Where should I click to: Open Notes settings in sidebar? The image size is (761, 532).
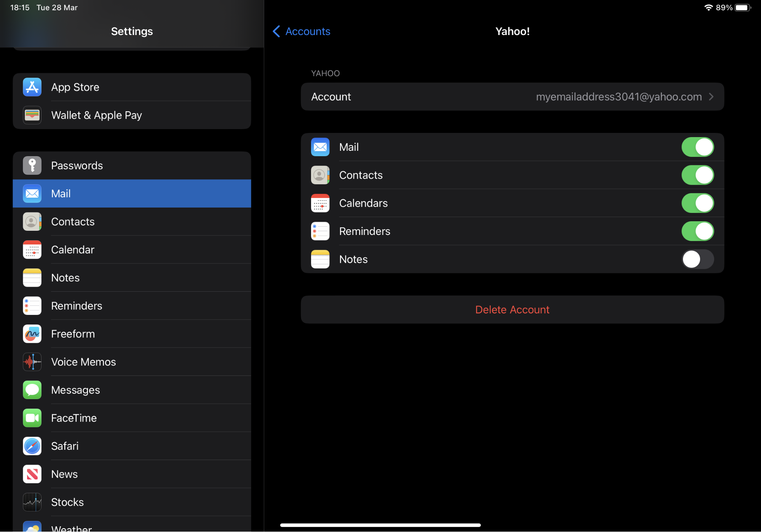point(132,278)
